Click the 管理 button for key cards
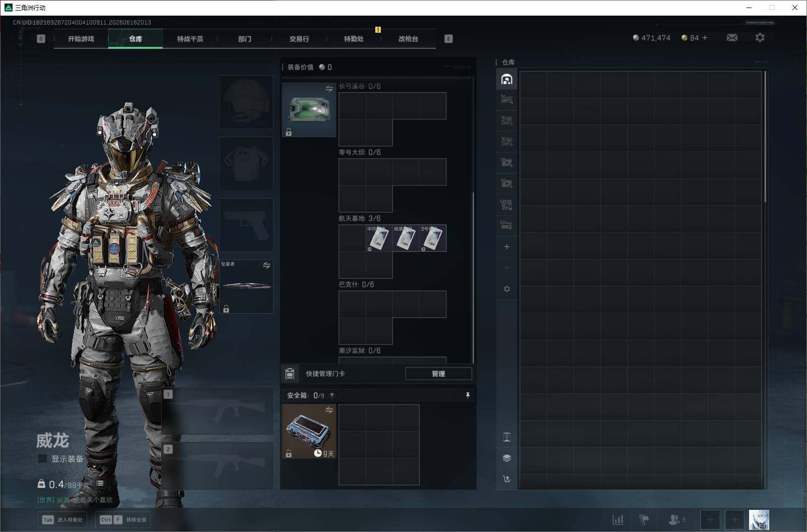This screenshot has height=532, width=807. pyautogui.click(x=438, y=374)
